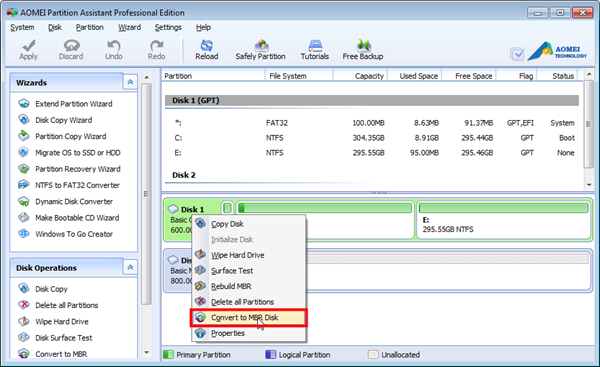The height and width of the screenshot is (367, 600).
Task: Launch the Free Backup tool
Action: tap(363, 50)
